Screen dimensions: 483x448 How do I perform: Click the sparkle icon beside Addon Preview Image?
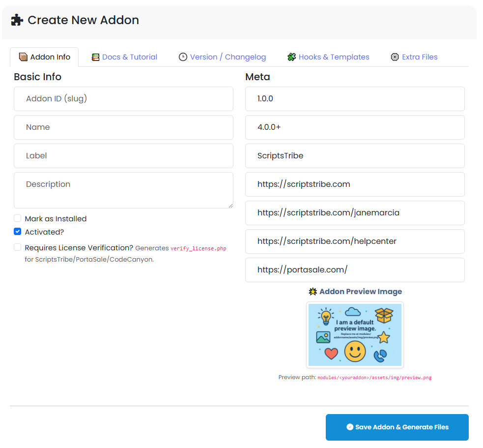[x=313, y=292]
